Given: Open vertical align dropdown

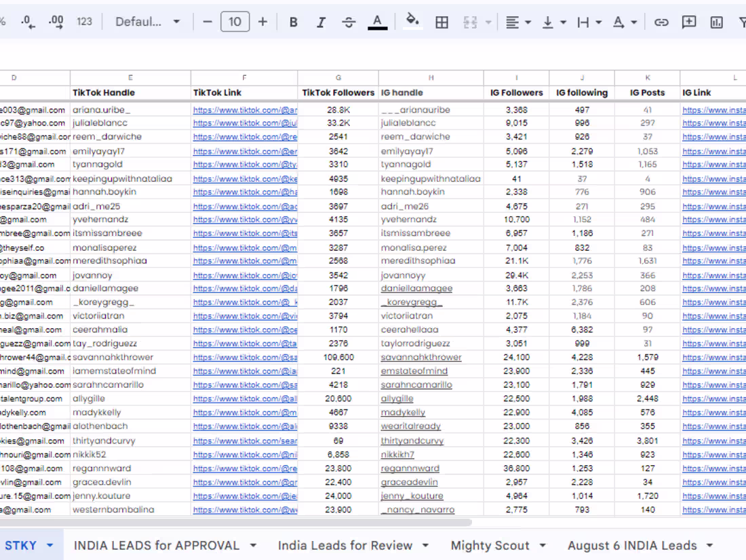Looking at the screenshot, I should pyautogui.click(x=554, y=22).
